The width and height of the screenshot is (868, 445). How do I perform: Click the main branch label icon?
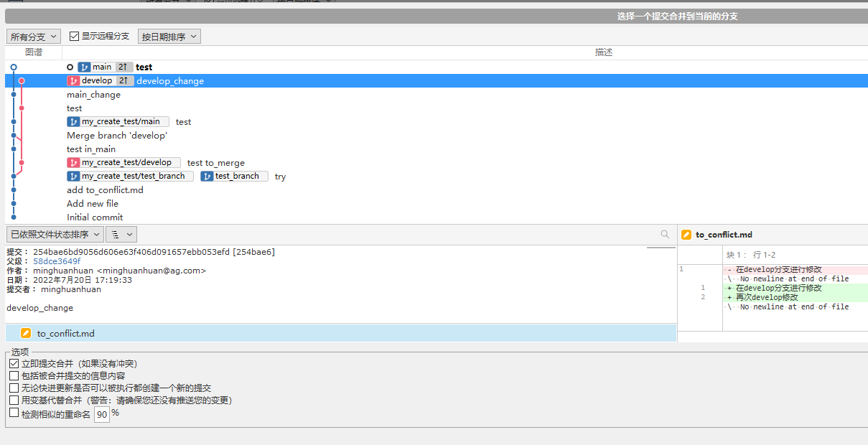click(84, 67)
